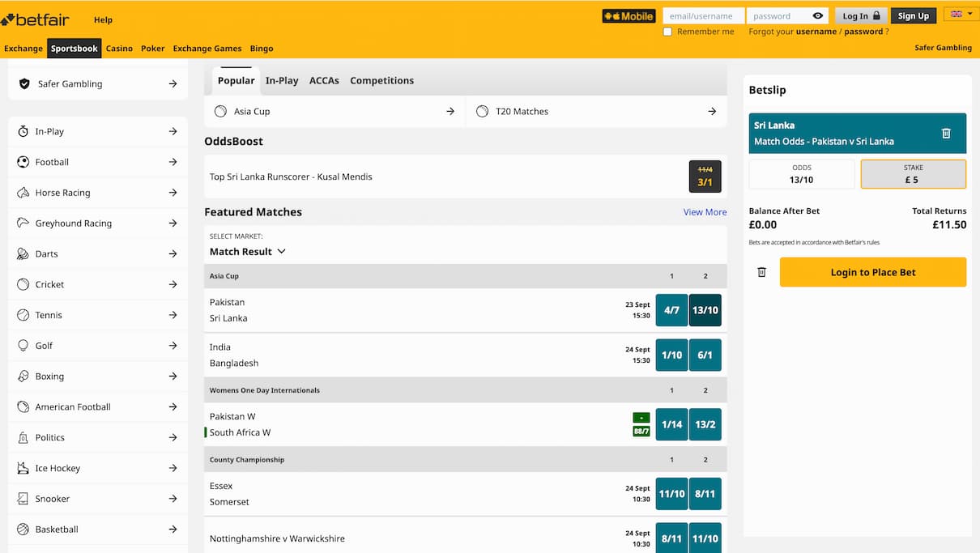Click Login to Place Bet button
980x553 pixels.
873,272
